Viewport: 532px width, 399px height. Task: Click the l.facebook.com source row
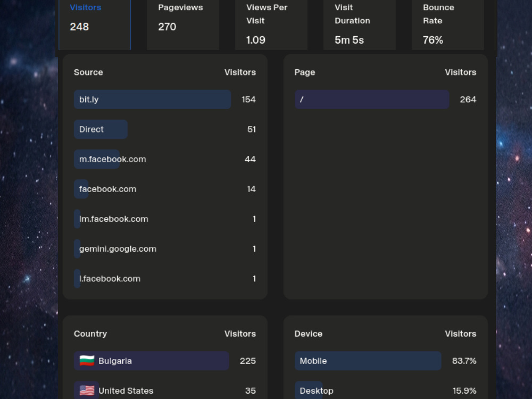tap(165, 279)
